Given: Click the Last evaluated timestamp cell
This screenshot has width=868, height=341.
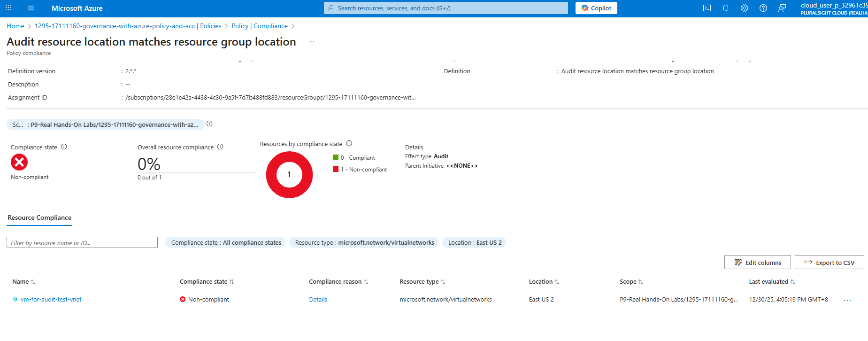Looking at the screenshot, I should 789,299.
